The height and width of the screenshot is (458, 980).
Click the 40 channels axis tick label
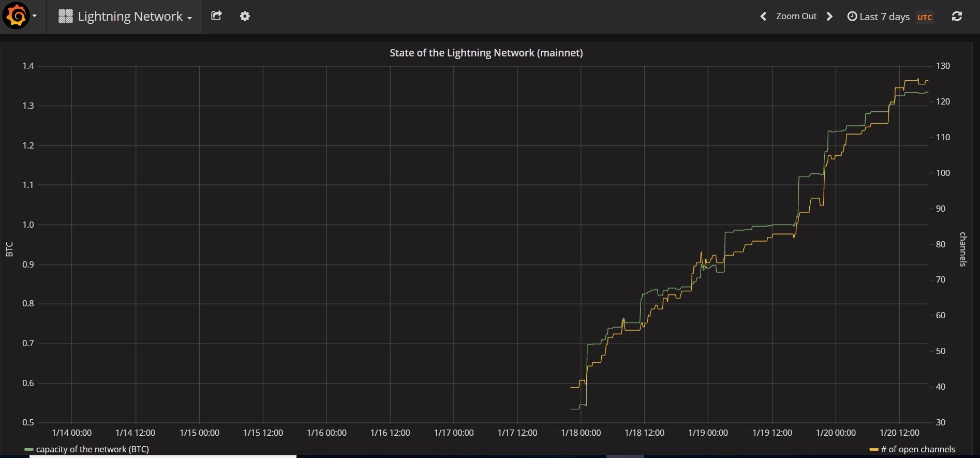[941, 387]
